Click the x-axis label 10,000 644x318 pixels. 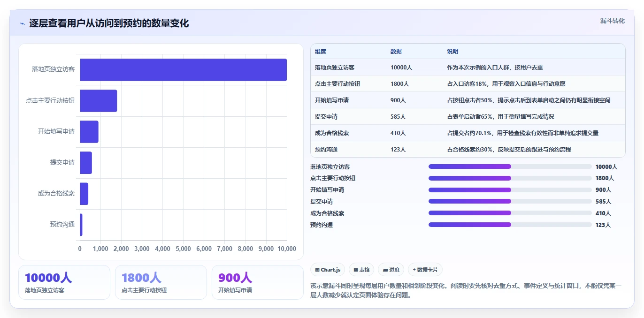click(286, 249)
